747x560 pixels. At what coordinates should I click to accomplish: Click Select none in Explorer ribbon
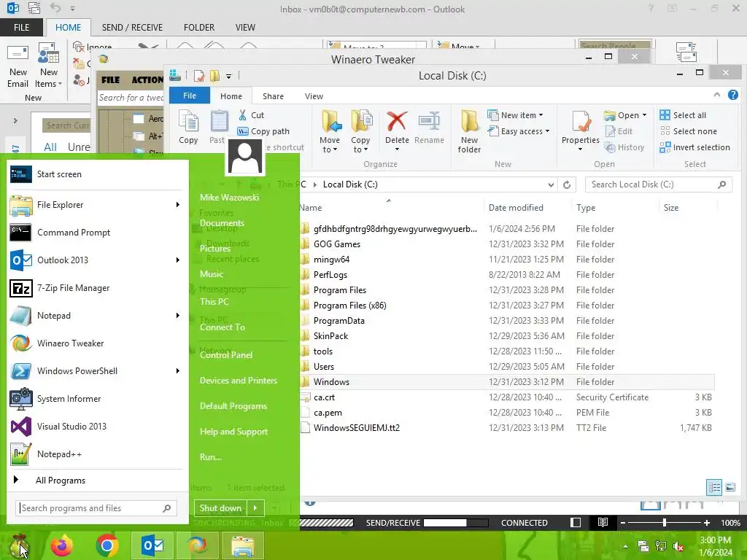click(x=688, y=131)
